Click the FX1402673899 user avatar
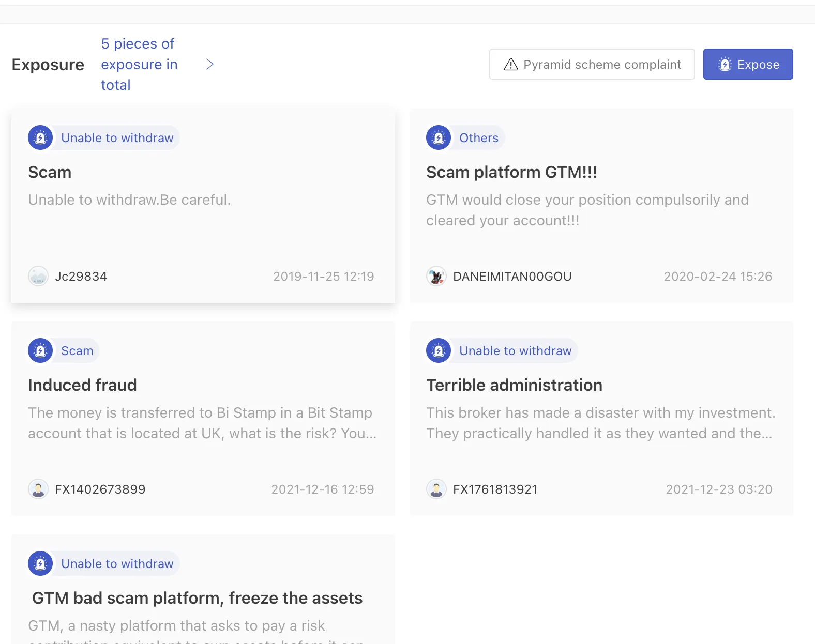 click(x=38, y=489)
